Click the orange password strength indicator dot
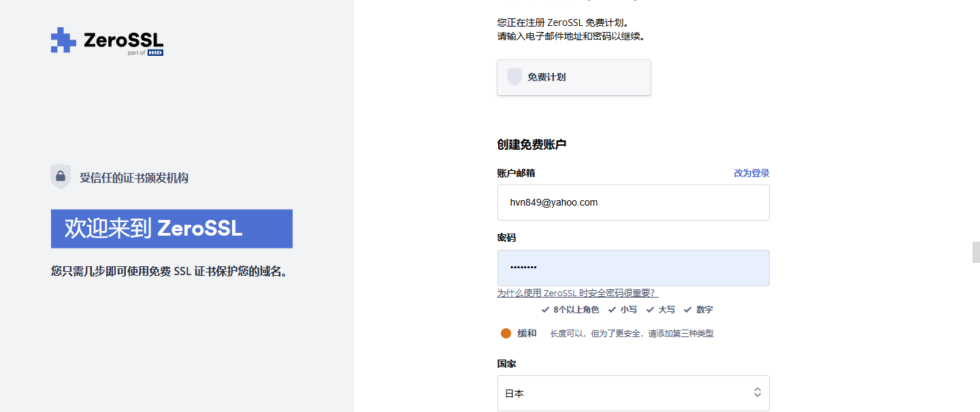This screenshot has height=412, width=980. [x=506, y=334]
